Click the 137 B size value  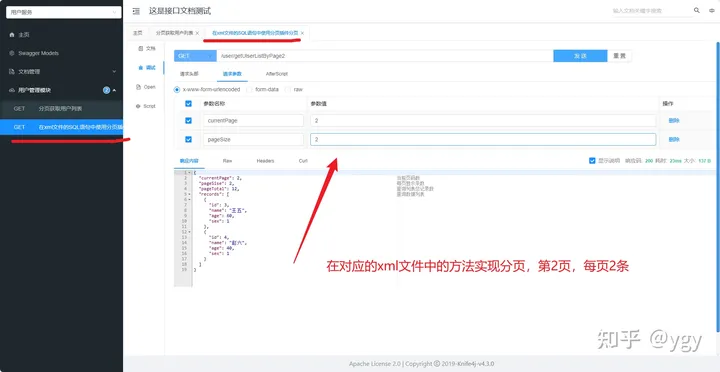tap(704, 161)
